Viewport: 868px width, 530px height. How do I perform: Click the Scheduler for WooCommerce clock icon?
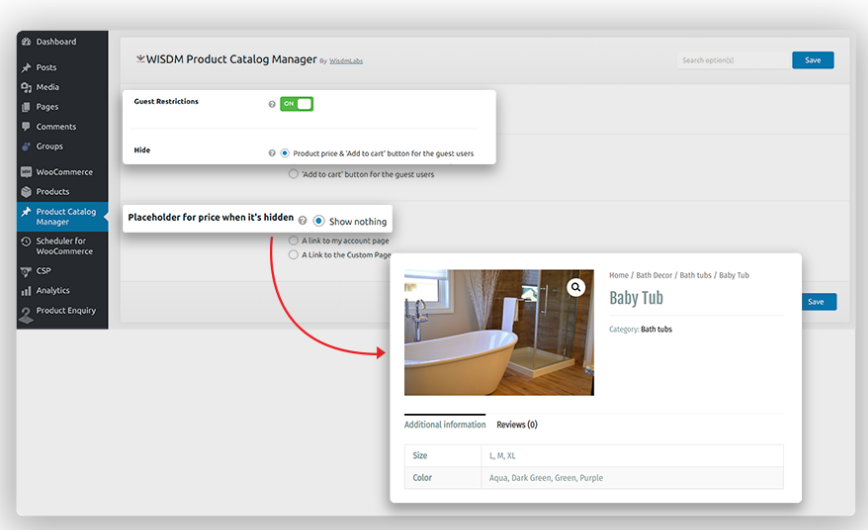coord(26,241)
